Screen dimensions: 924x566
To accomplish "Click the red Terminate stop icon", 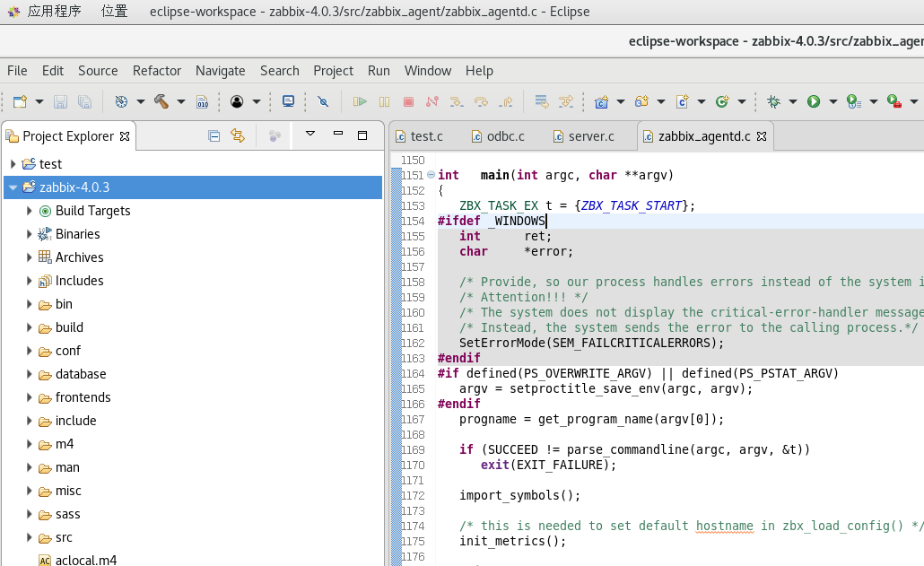I will pyautogui.click(x=408, y=101).
